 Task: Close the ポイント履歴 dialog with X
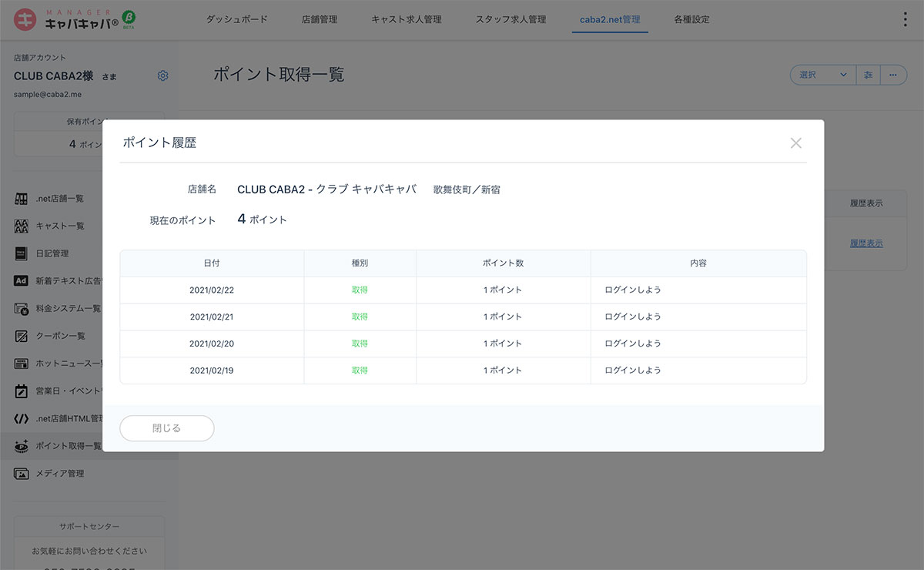795,143
